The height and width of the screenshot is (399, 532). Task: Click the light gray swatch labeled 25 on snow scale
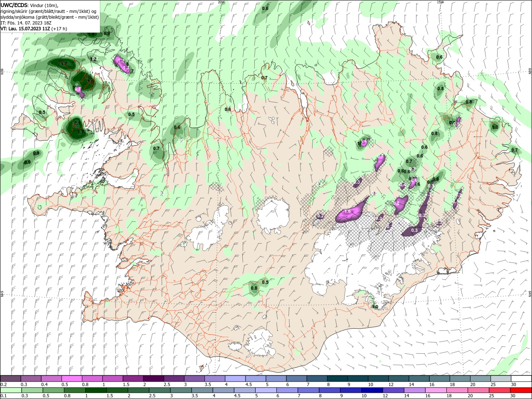click(x=501, y=379)
